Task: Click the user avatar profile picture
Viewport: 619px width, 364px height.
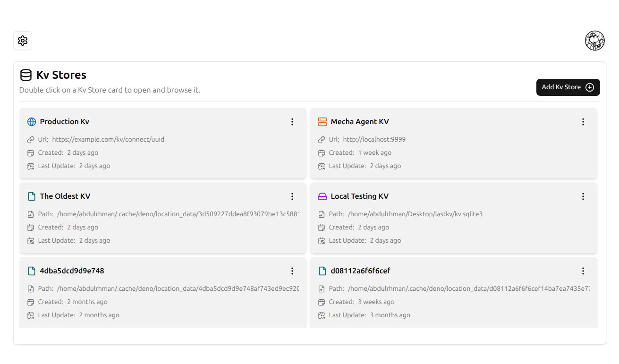Action: (595, 41)
